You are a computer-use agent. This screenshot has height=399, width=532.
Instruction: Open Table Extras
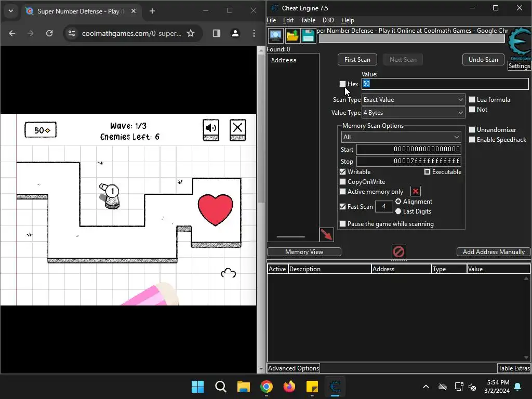(x=514, y=368)
